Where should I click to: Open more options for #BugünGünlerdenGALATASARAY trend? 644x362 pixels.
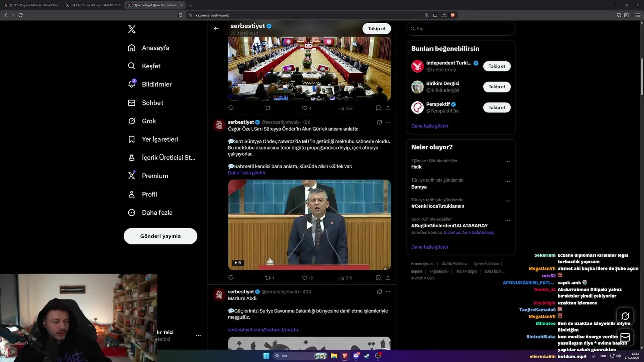[x=507, y=220]
